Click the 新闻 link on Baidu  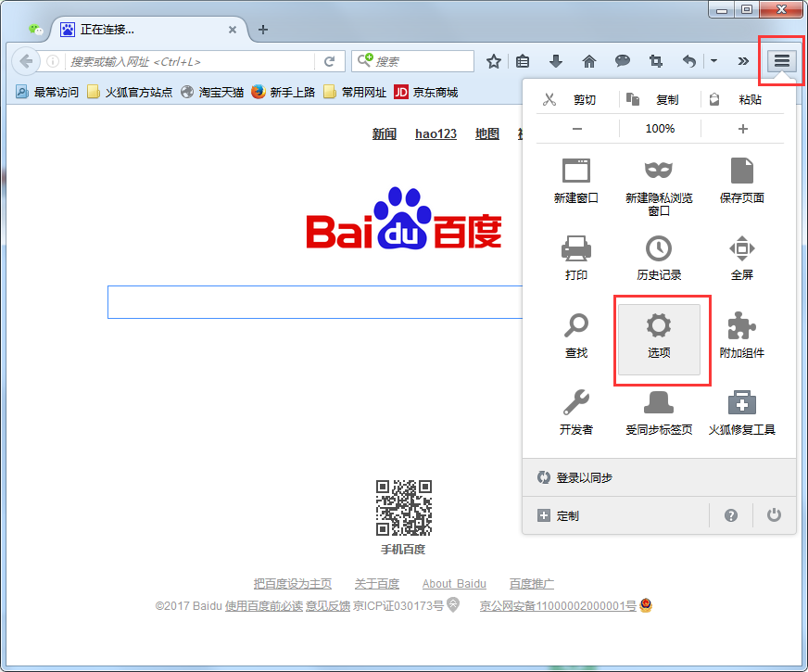coord(385,134)
